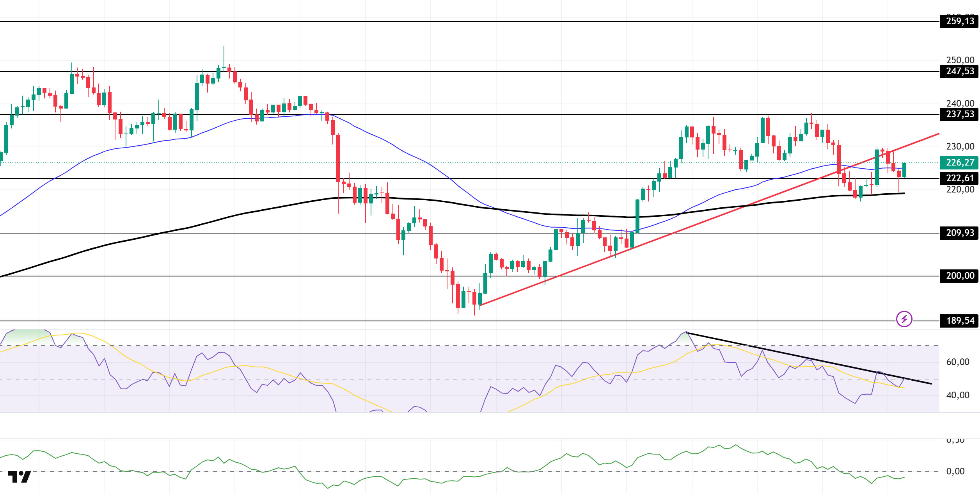Click the 40,00 RSI scale label
This screenshot has width=980, height=499.
point(957,395)
